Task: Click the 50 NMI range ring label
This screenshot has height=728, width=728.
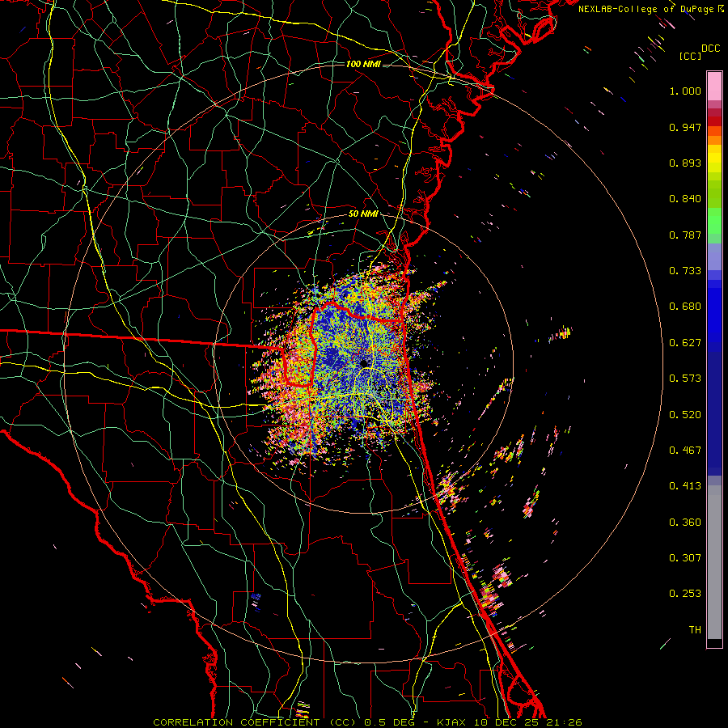Action: [x=363, y=214]
